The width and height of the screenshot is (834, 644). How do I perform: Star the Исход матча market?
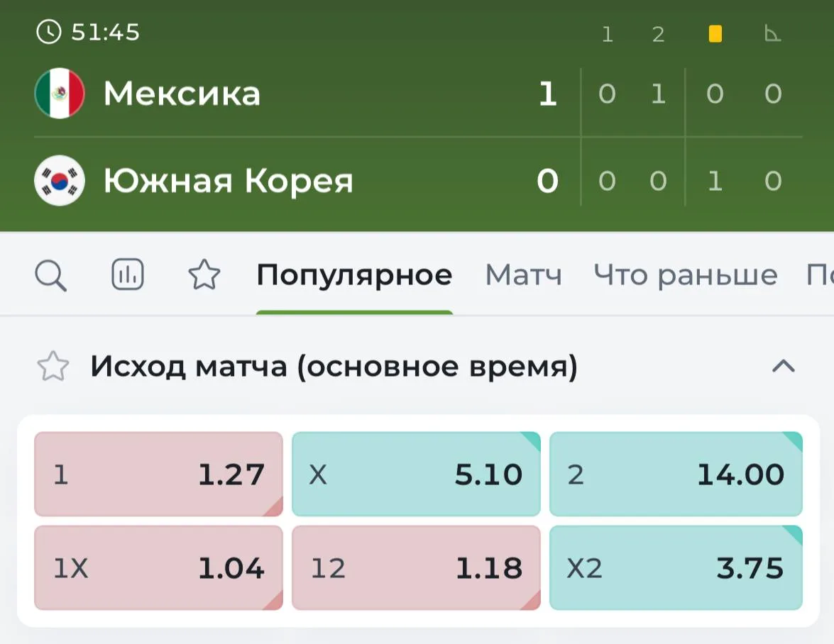[x=53, y=366]
